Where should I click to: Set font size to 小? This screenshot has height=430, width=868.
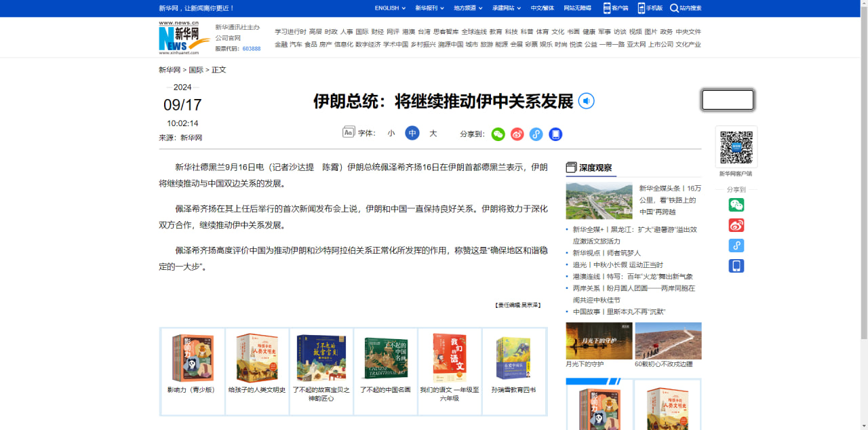point(391,134)
